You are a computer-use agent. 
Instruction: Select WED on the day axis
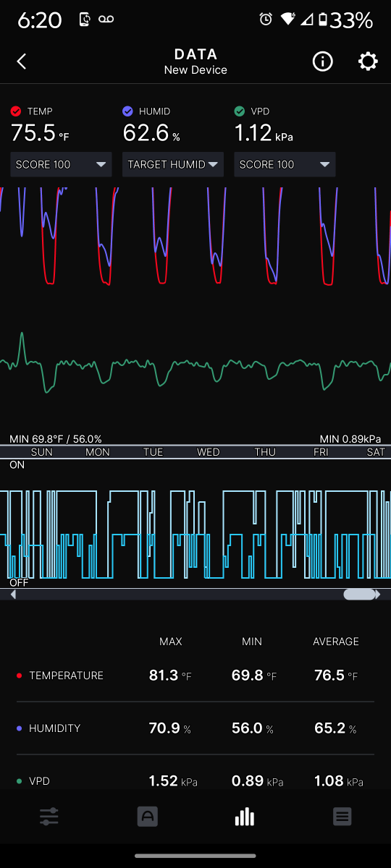pos(209,452)
